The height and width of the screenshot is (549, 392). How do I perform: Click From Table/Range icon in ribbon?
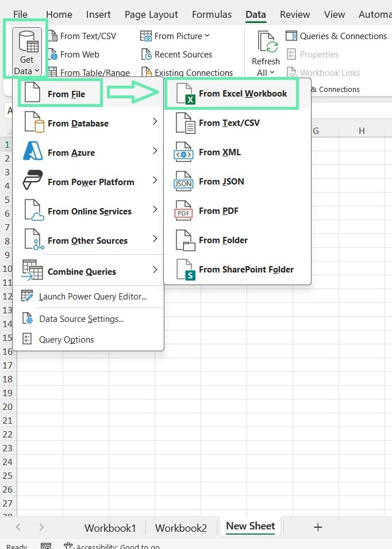pyautogui.click(x=52, y=72)
